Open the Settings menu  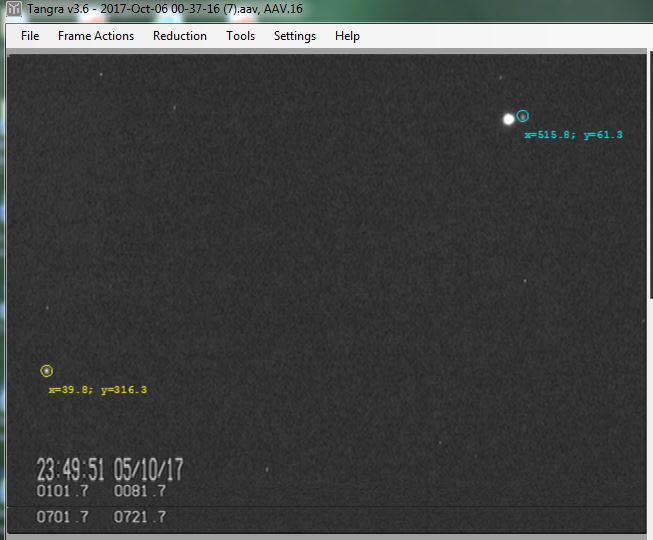[x=295, y=36]
